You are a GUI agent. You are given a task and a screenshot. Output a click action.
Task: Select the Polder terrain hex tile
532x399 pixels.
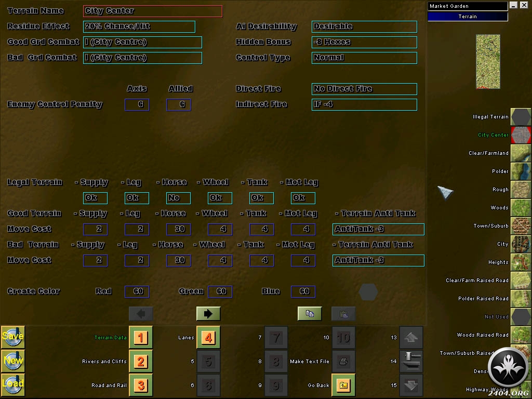(x=521, y=171)
